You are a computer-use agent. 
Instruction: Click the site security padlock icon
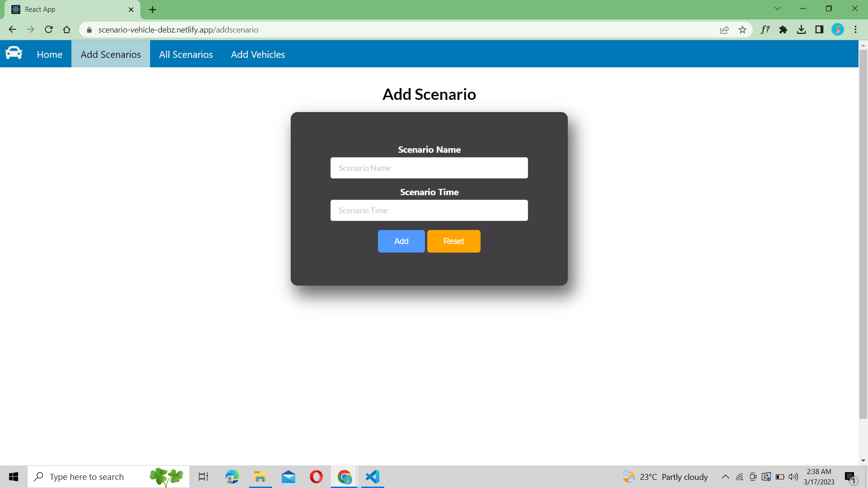[89, 30]
